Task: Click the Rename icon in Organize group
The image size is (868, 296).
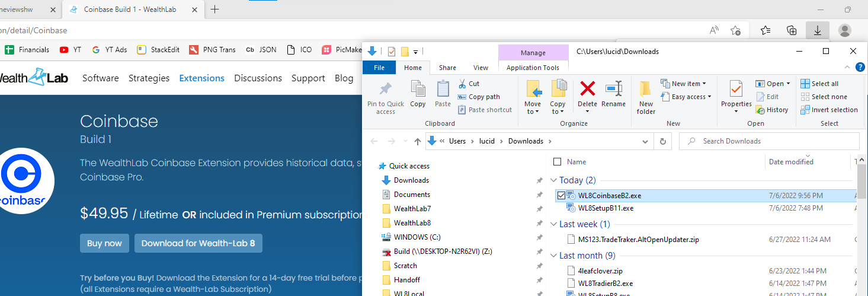Action: click(x=613, y=90)
